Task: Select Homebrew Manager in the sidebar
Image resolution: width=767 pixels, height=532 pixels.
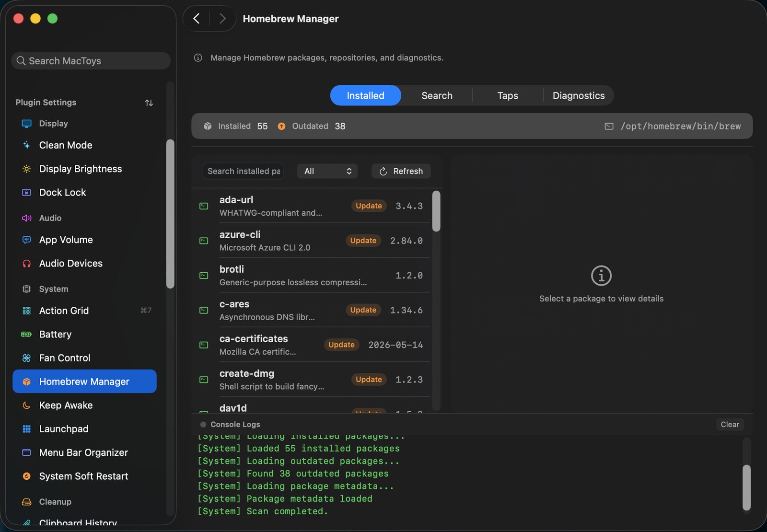Action: click(x=84, y=382)
